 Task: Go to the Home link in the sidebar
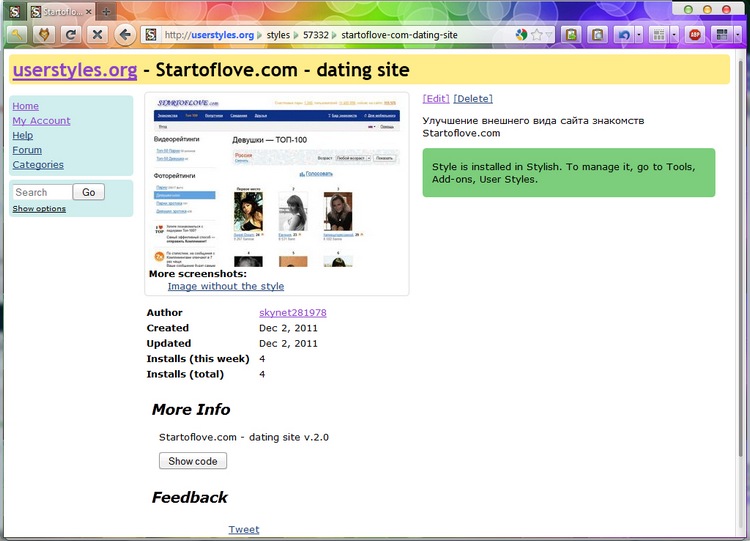point(25,106)
